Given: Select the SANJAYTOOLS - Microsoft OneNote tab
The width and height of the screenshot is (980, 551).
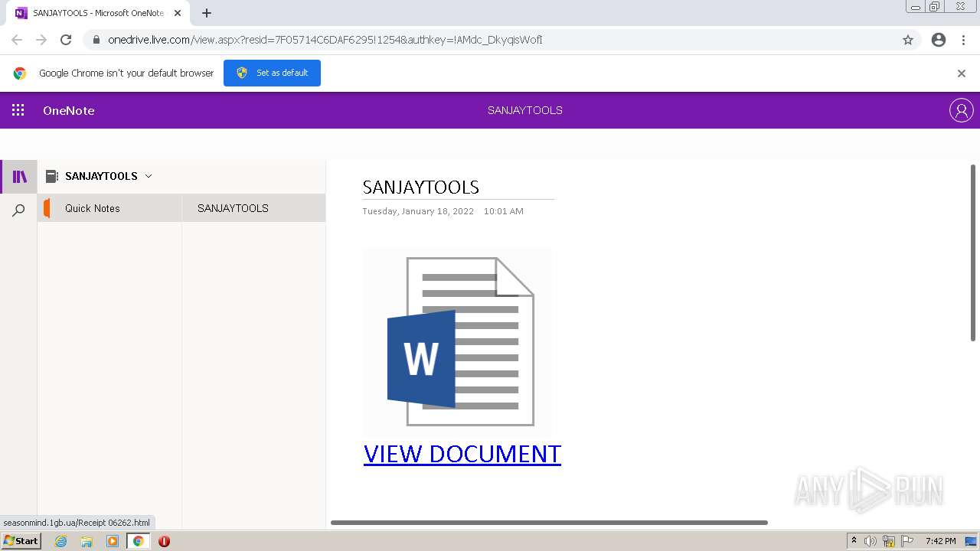Looking at the screenshot, I should pos(98,13).
